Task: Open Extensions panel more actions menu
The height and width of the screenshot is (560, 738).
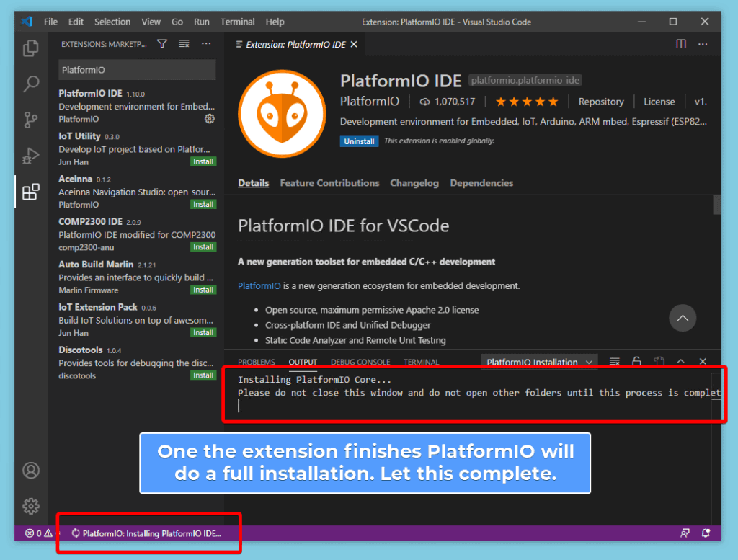Action: point(206,44)
